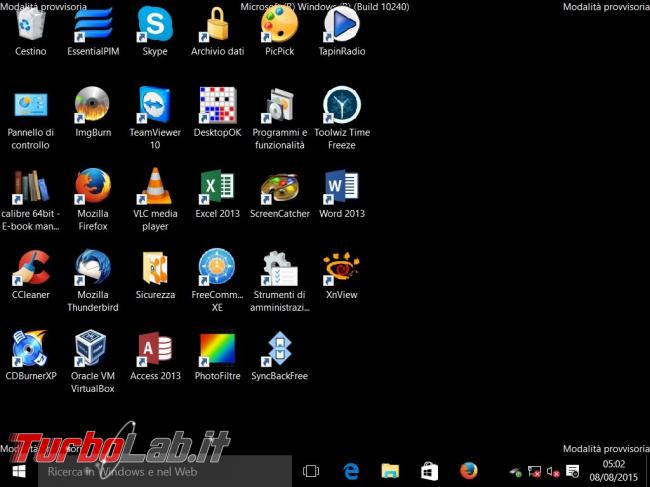Open File Explorer from the taskbar
The height and width of the screenshot is (487, 650).
tap(390, 471)
